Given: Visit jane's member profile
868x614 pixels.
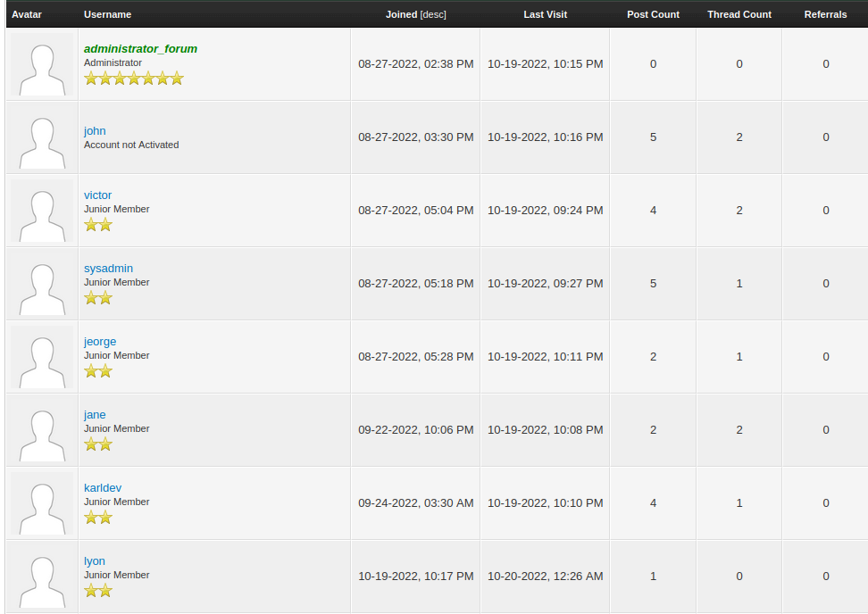Looking at the screenshot, I should pos(95,415).
